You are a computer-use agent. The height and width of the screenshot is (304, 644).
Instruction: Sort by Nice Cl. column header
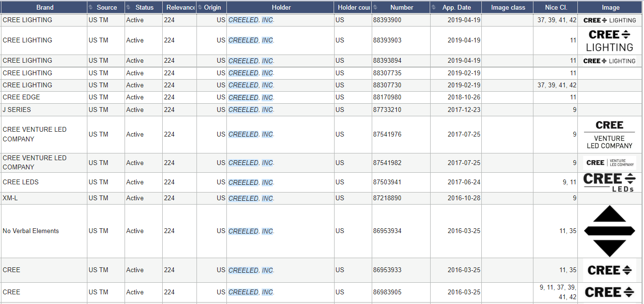556,7
